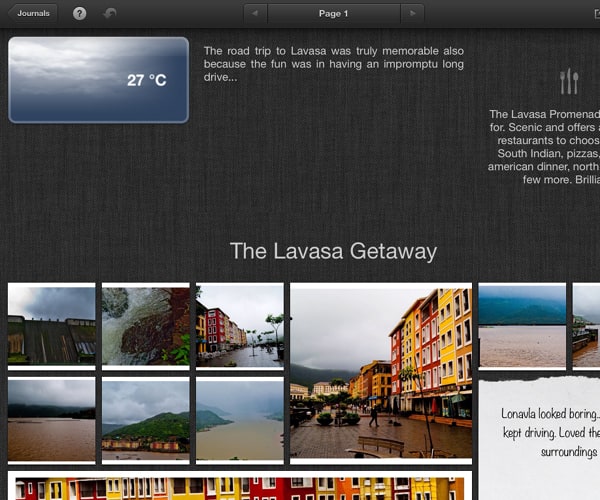Open the partially visible lakeside photo at right edge
This screenshot has width=600, height=500.
586,326
